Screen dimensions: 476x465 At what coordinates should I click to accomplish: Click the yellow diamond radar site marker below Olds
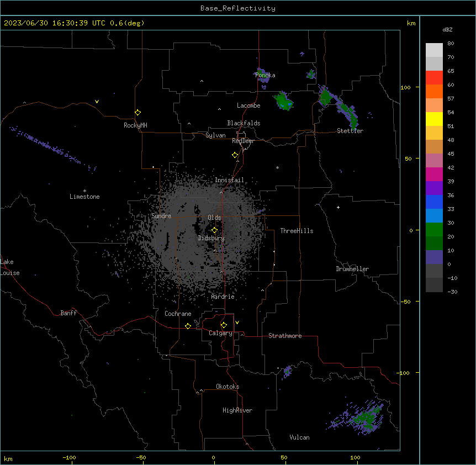pos(214,230)
